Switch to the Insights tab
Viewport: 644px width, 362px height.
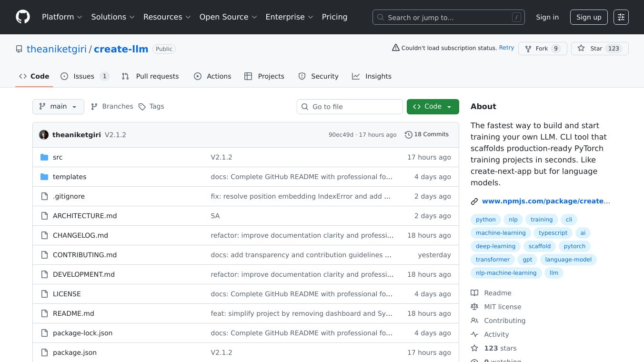point(372,76)
